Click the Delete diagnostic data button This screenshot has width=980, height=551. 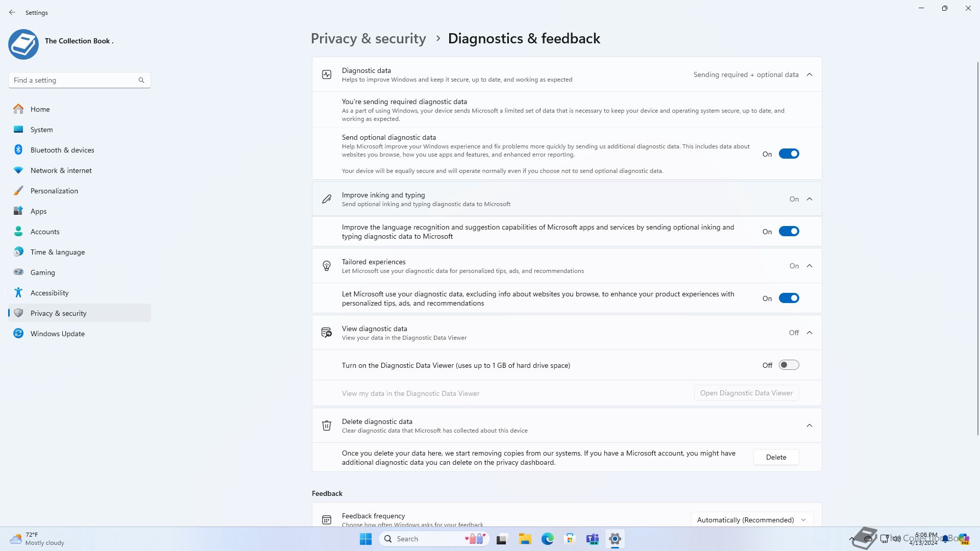point(776,457)
